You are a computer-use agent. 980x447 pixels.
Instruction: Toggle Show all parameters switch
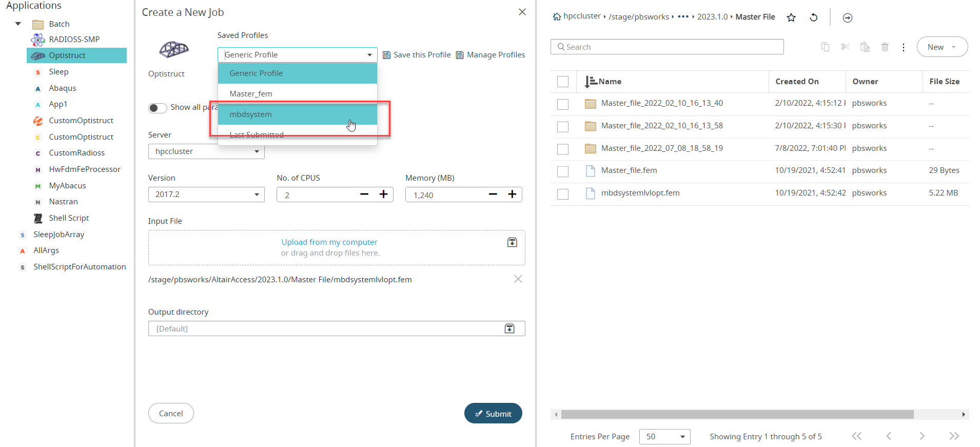[x=158, y=108]
